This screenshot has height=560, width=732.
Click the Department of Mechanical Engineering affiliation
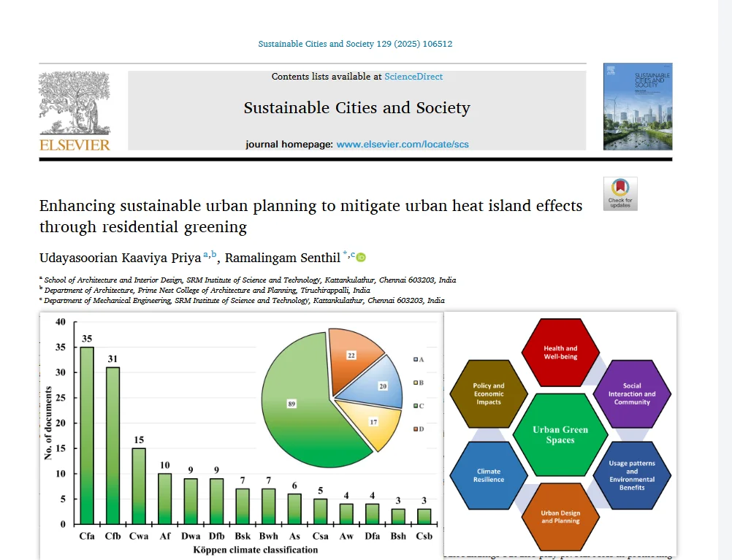(242, 301)
